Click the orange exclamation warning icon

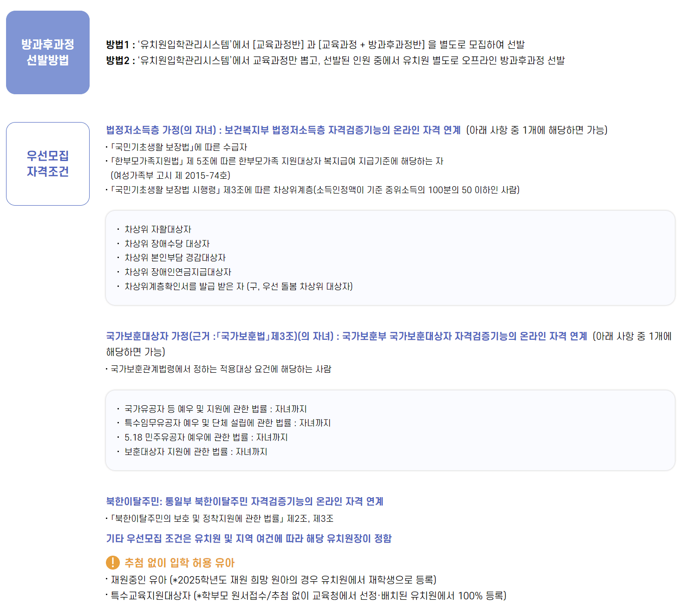coord(113,563)
